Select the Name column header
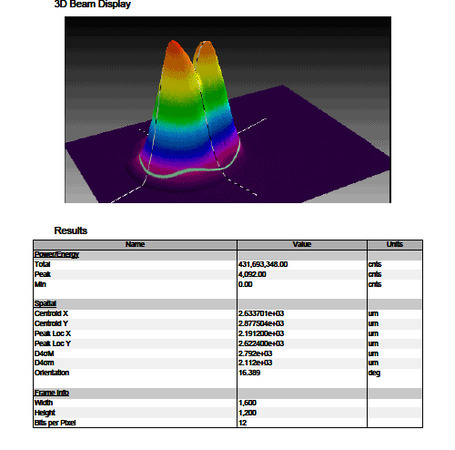Screen dimensions: 455x450 tap(135, 244)
